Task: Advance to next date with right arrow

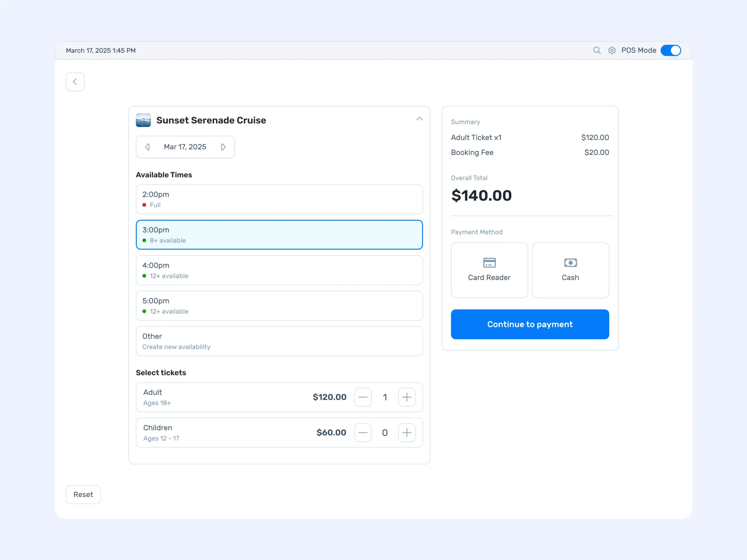Action: 223,147
